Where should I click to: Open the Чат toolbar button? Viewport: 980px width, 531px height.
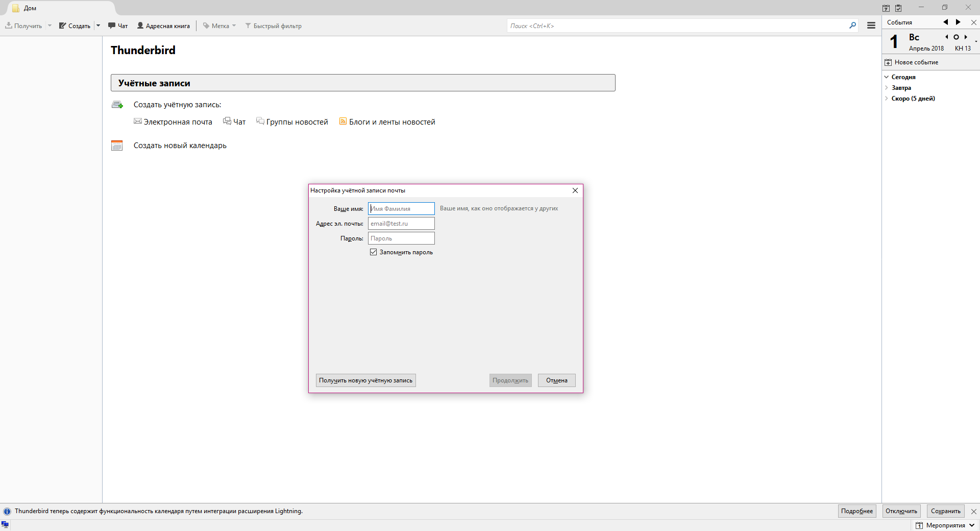click(118, 26)
